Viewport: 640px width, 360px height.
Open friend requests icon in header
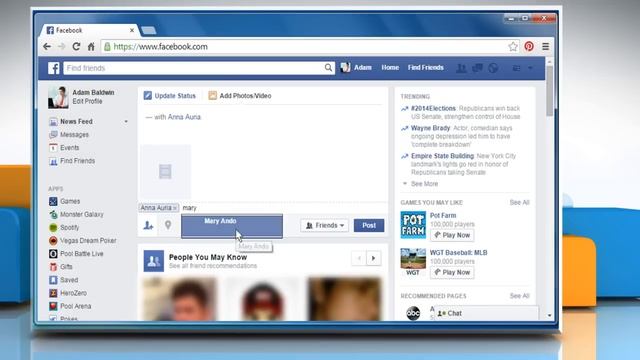(x=461, y=68)
